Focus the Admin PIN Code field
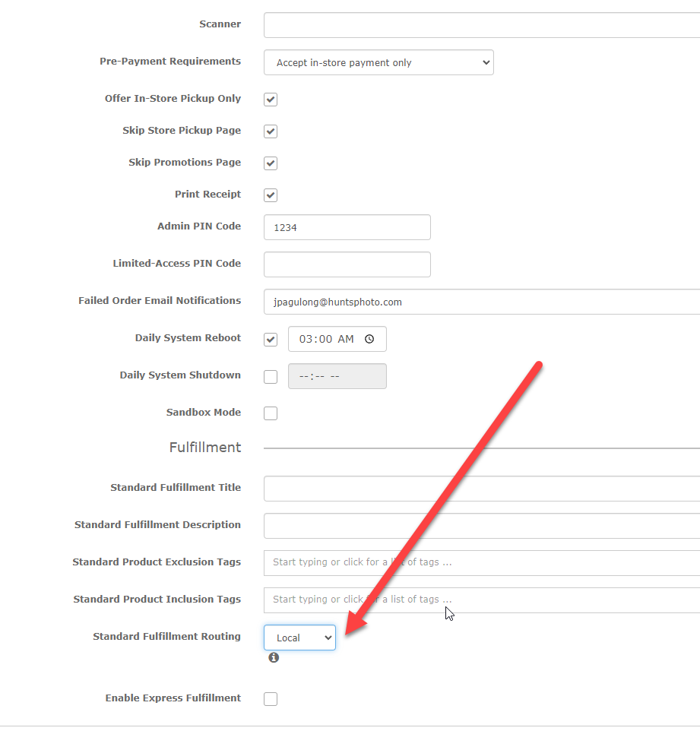Screen dimensions: 700x731 tap(347, 227)
